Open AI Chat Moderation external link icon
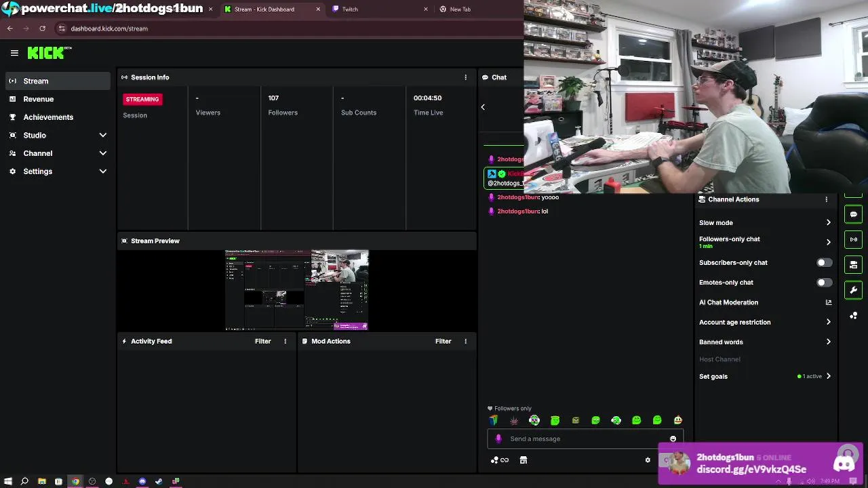Screen dimensions: 868x488 828,302
